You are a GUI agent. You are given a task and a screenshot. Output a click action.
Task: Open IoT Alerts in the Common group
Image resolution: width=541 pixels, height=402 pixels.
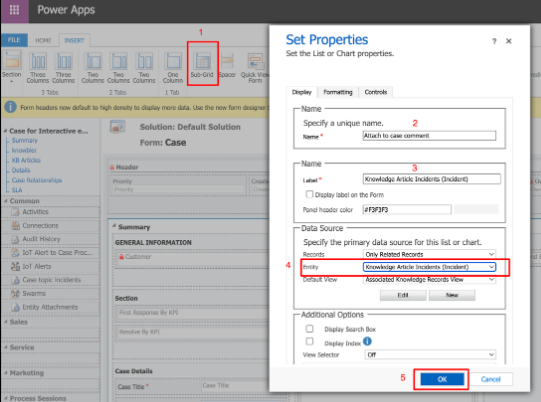coord(31,266)
